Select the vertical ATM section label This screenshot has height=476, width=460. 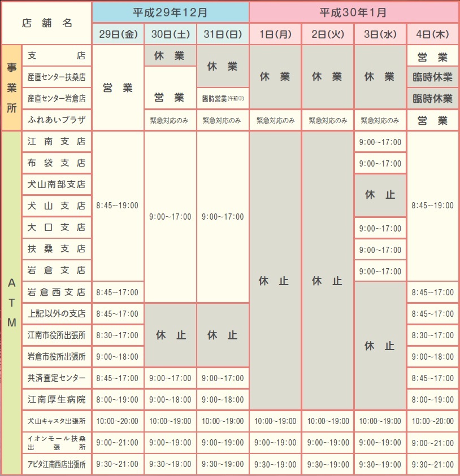coord(11,303)
